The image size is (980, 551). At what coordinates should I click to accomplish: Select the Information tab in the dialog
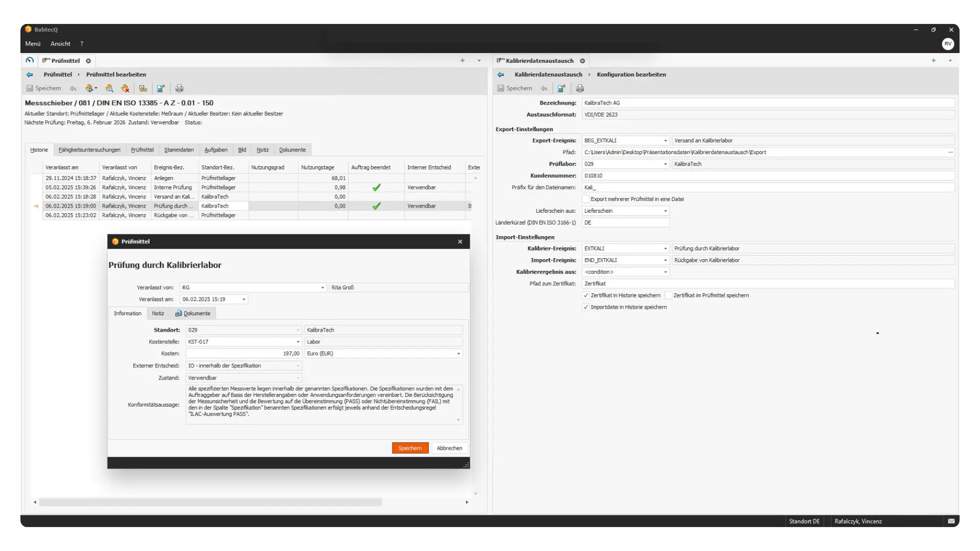[x=128, y=313]
